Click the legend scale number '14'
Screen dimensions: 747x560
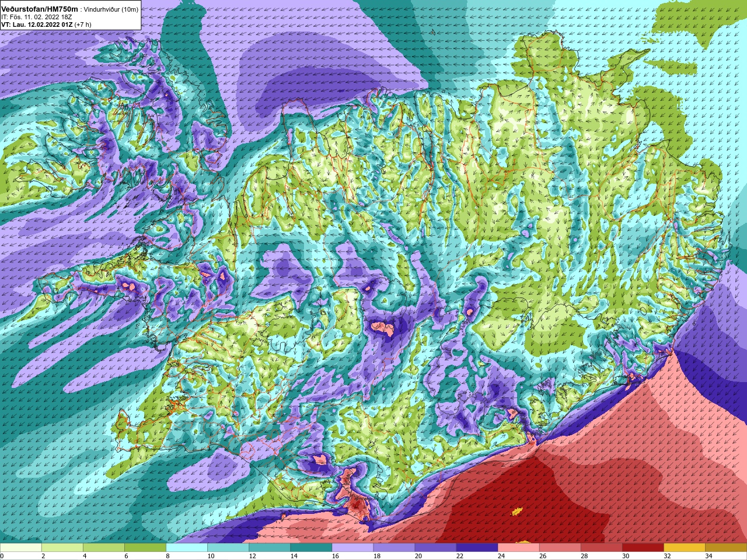[294, 556]
